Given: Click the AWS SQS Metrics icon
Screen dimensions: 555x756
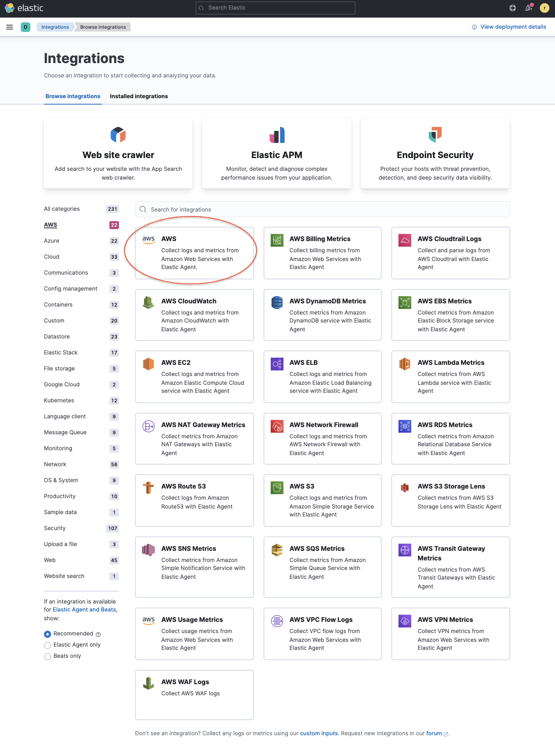Looking at the screenshot, I should (x=277, y=550).
